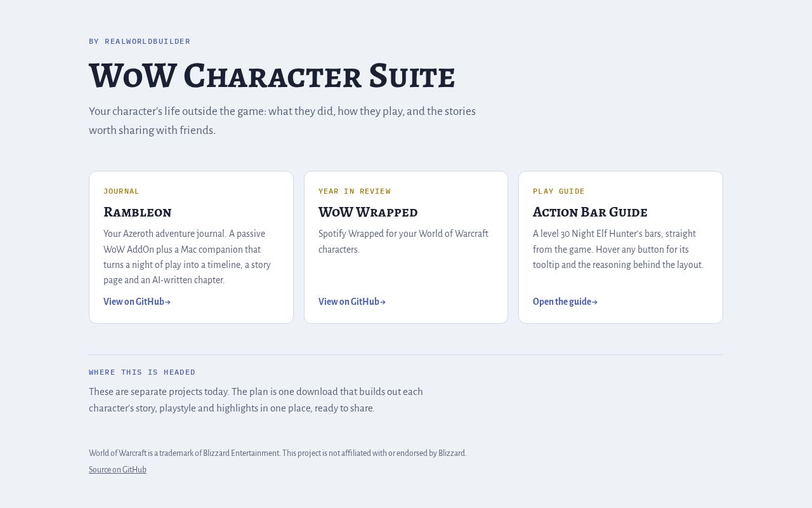Click the Open the guide link

pyautogui.click(x=565, y=302)
